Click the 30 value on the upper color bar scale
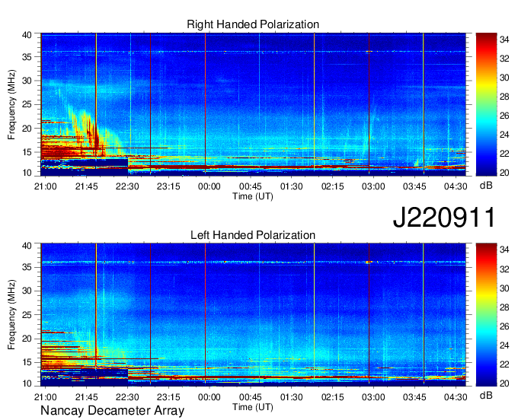This screenshot has width=518, height=420. click(x=504, y=78)
